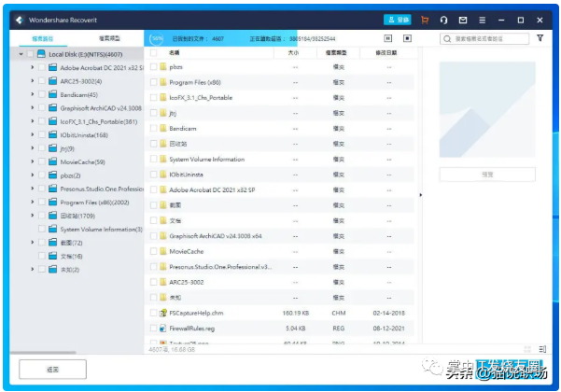561x392 pixels.
Task: Toggle the select-all checkbox in list header
Action: [153, 53]
